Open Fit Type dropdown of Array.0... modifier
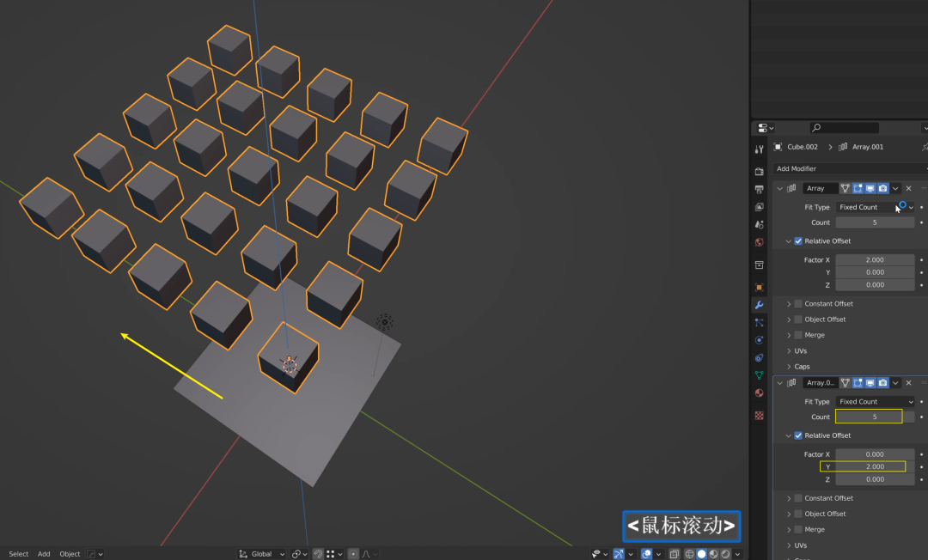 coord(875,401)
